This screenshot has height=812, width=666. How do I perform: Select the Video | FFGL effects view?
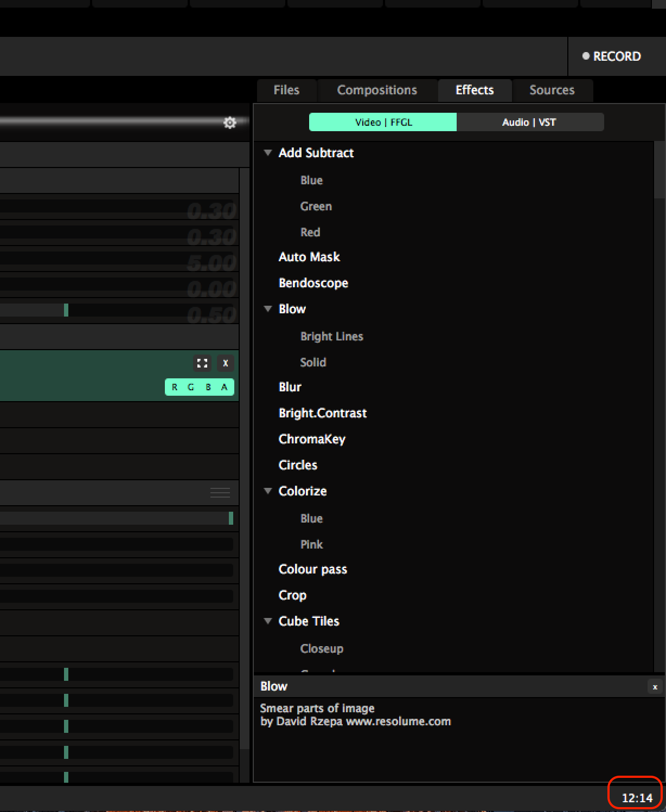tap(383, 123)
